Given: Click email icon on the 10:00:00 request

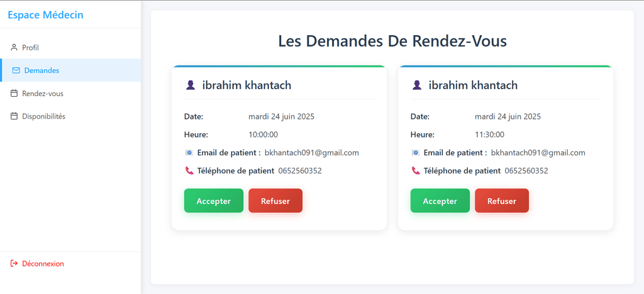Looking at the screenshot, I should click(x=189, y=153).
